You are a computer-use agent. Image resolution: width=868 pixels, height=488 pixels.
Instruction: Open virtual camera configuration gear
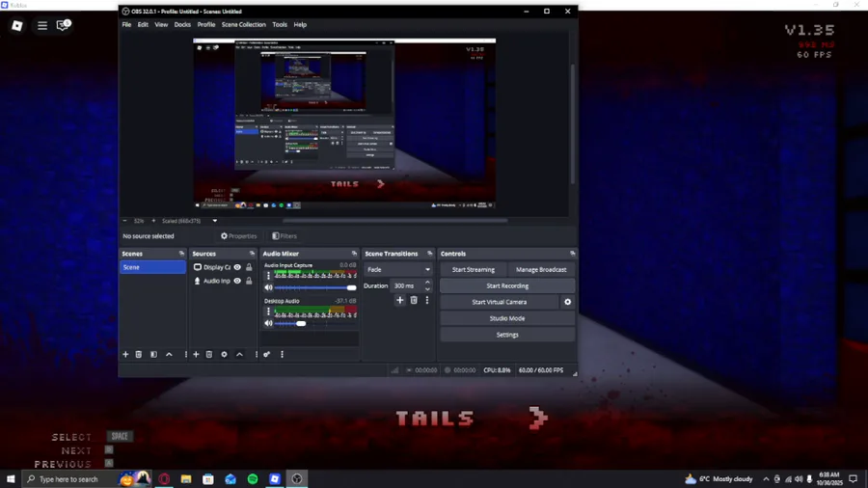pos(567,302)
